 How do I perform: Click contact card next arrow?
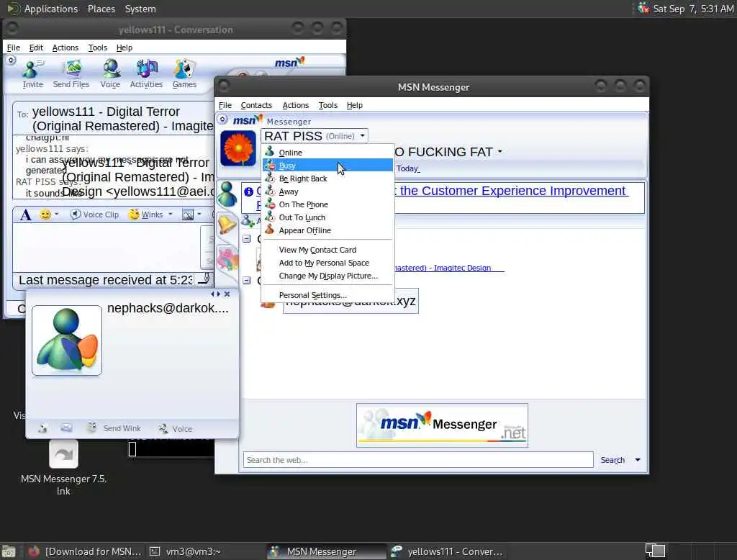click(219, 294)
